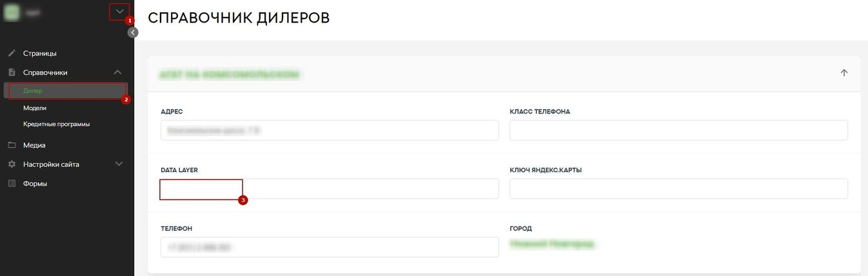Open Настройки сайта menu item
Viewport: 868px width, 276px height.
[51, 164]
